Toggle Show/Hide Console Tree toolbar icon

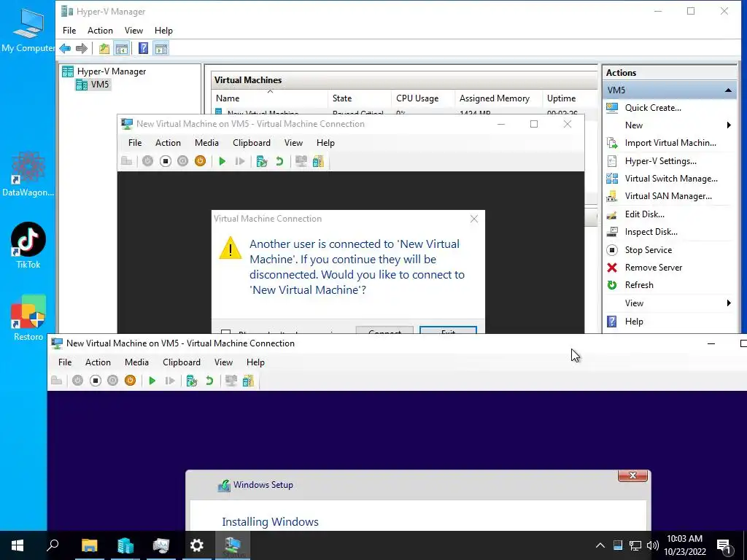click(122, 48)
